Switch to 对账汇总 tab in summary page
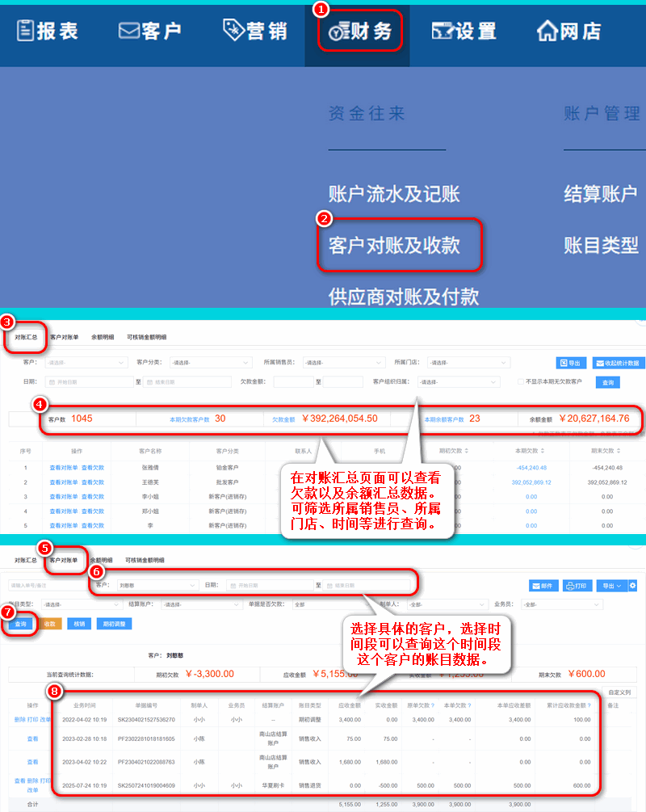 (26, 337)
